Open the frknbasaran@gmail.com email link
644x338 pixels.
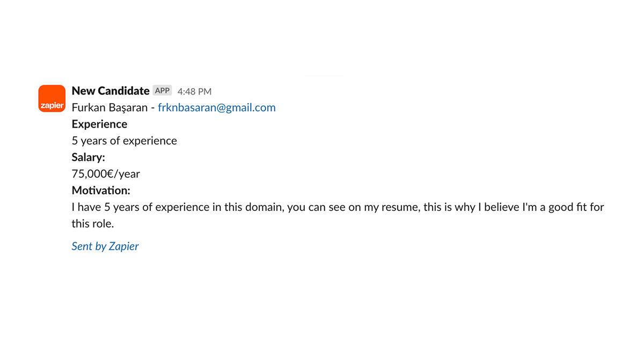(x=217, y=108)
